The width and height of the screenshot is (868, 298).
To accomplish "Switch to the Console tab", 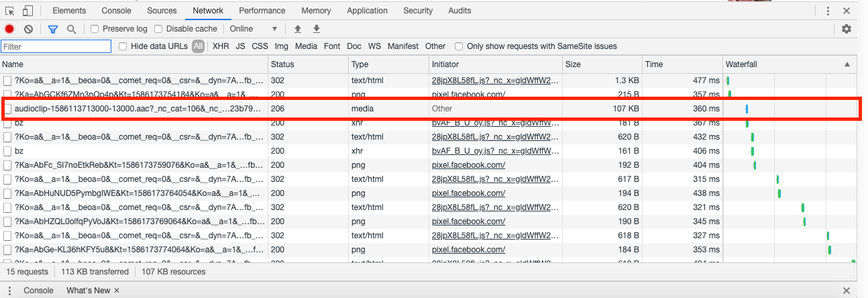I will coord(116,11).
